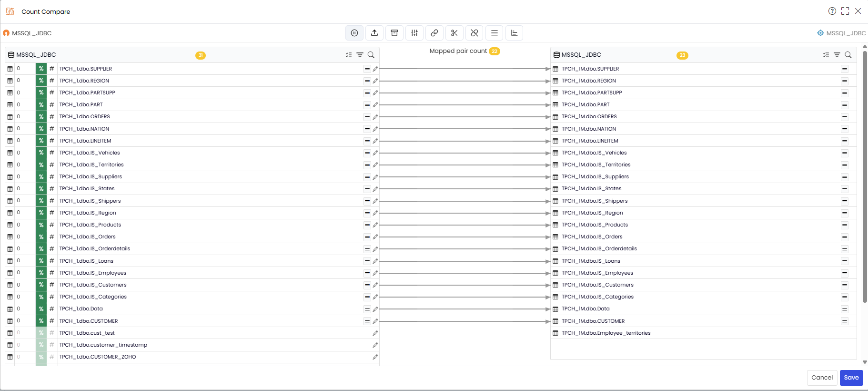The width and height of the screenshot is (868, 391).
Task: Click the equals button on right TPCH_1M.dbo.CUSTOMER row
Action: point(845,321)
